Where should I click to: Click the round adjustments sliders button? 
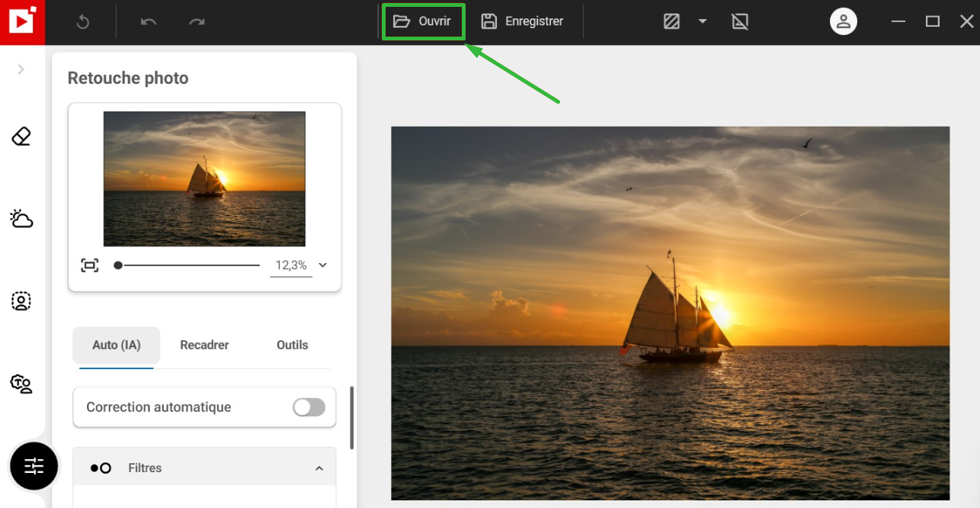point(34,466)
